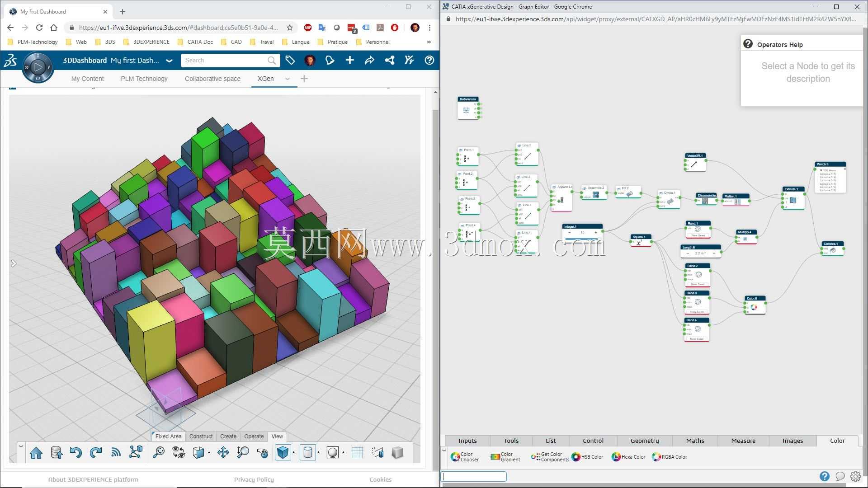Screen dimensions: 868x488
Task: Click New Seed on Rand.1 node
Action: coord(698,235)
